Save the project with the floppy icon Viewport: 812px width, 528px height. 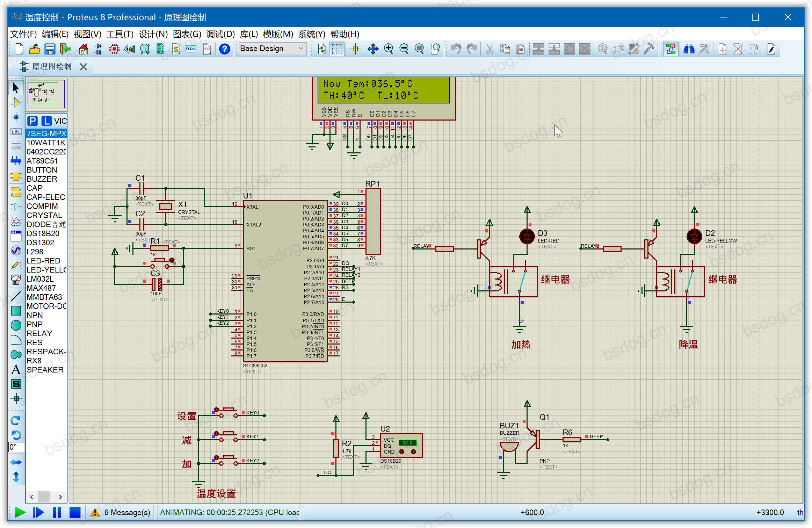(x=50, y=49)
